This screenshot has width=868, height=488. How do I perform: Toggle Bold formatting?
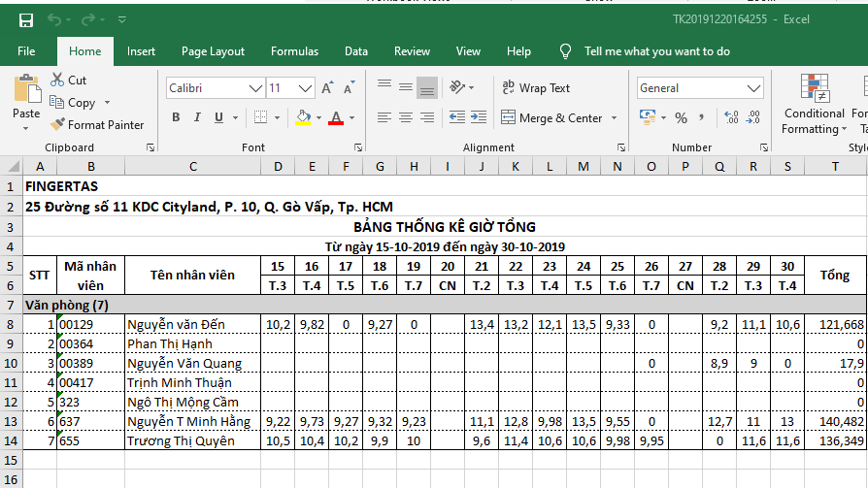[176, 118]
